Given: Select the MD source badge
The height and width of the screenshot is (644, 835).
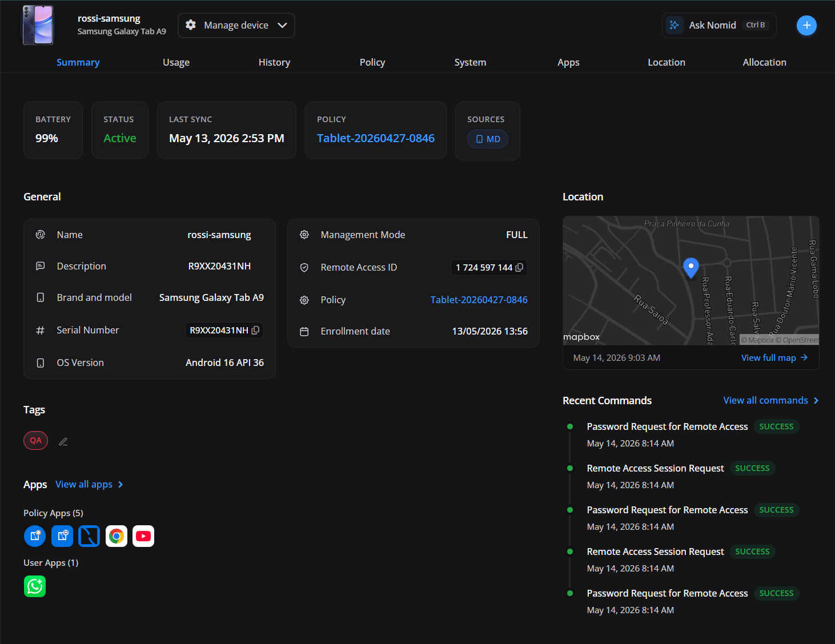Looking at the screenshot, I should (488, 139).
